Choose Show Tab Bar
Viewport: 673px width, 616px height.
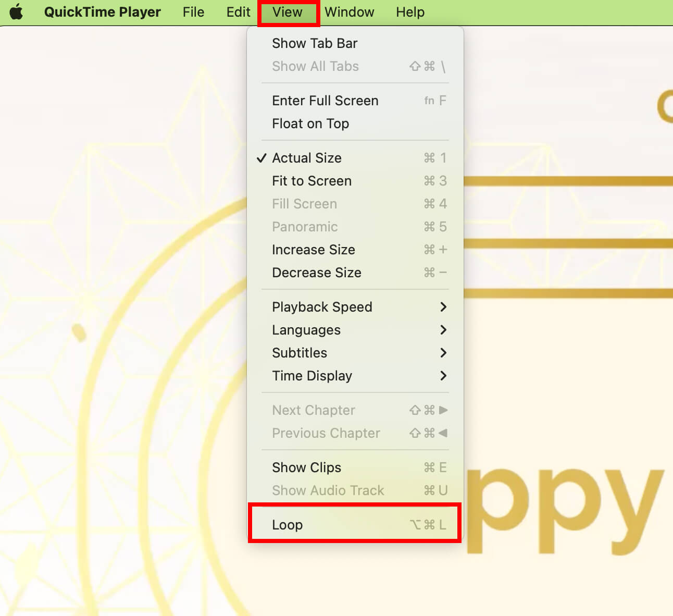[355, 43]
